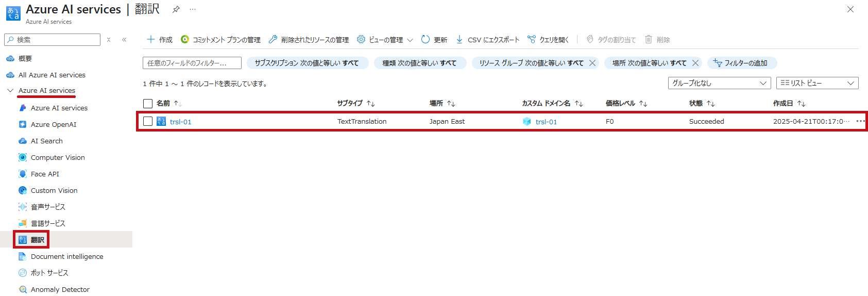The height and width of the screenshot is (296, 868).
Task: Click the Succeeded status cell
Action: [707, 121]
